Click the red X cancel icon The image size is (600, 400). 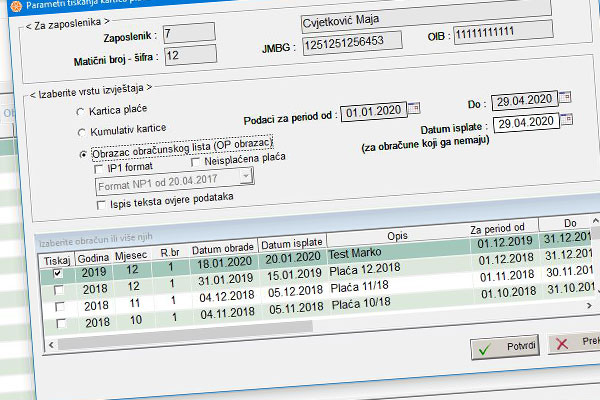pyautogui.click(x=562, y=345)
